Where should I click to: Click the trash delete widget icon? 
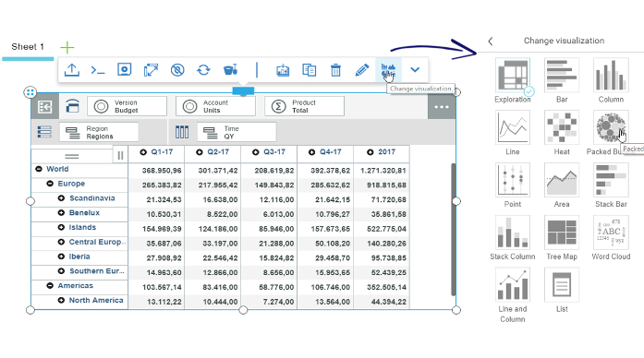tap(335, 70)
